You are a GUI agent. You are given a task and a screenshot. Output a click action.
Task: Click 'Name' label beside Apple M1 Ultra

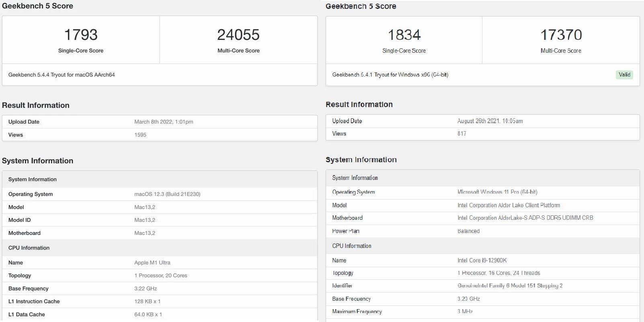tap(16, 262)
